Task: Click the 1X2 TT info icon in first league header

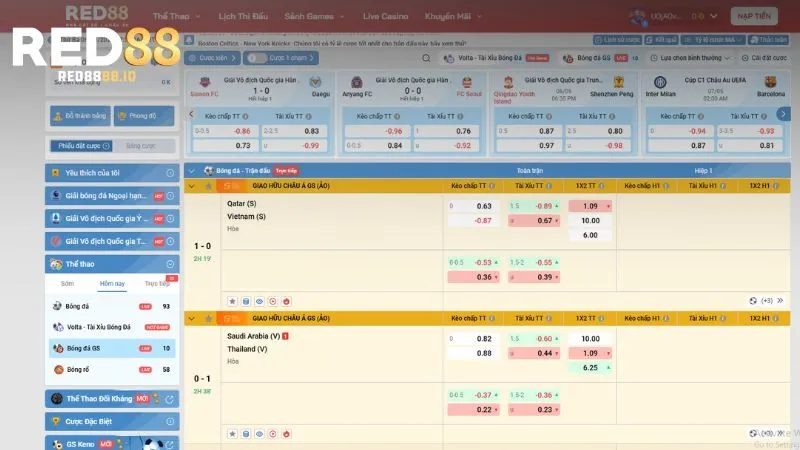Action: tap(602, 186)
